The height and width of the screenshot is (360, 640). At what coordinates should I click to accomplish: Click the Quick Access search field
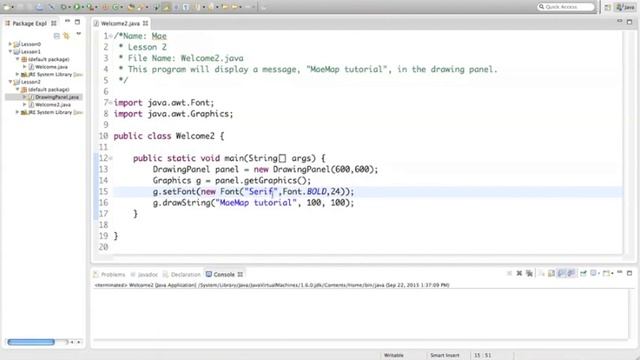(566, 7)
